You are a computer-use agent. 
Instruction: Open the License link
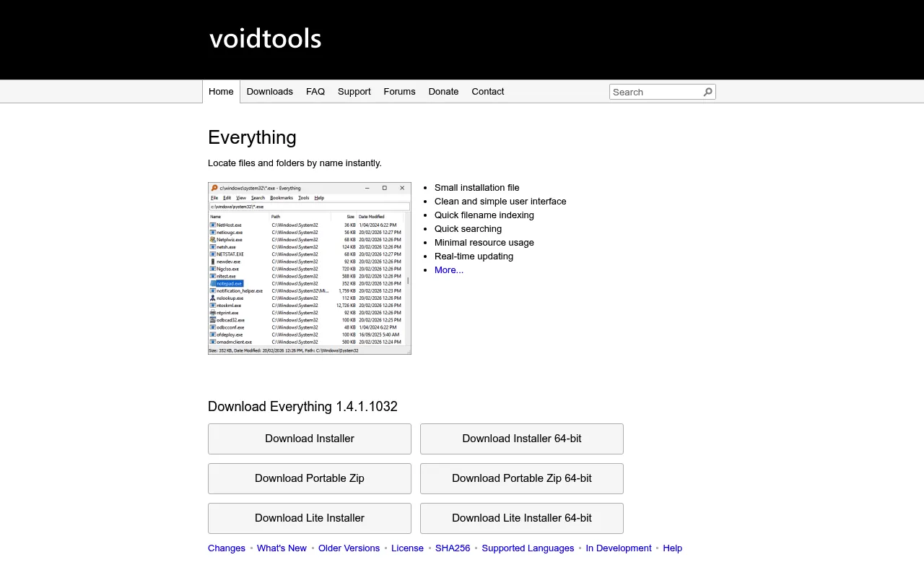pyautogui.click(x=407, y=548)
